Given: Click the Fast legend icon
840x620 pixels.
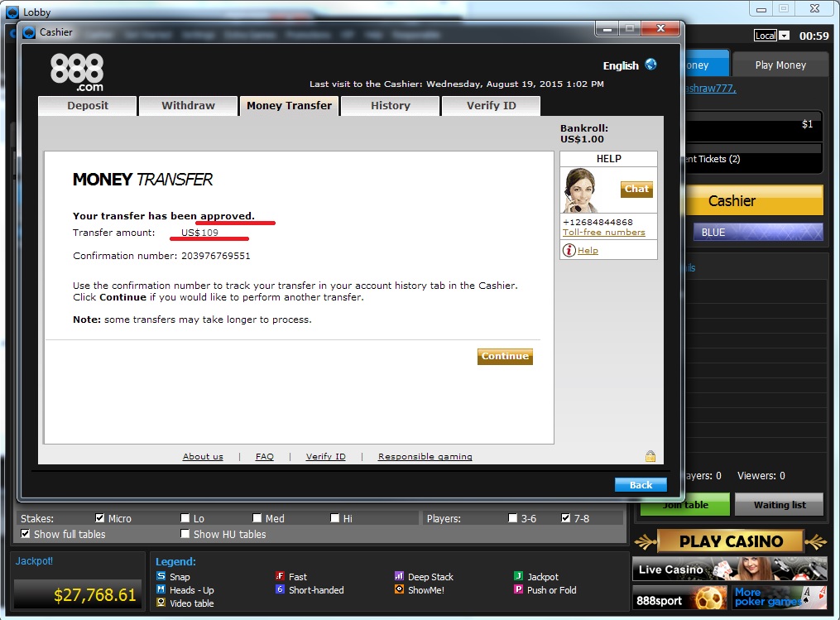Looking at the screenshot, I should pos(280,576).
